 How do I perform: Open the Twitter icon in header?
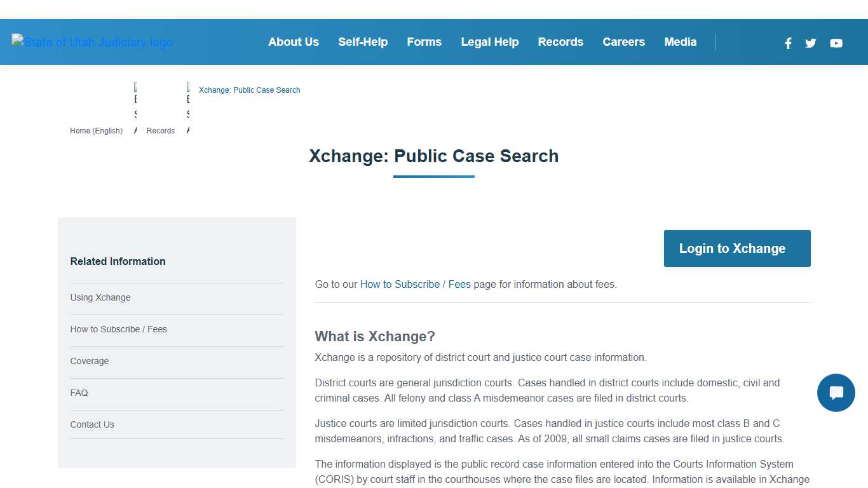click(x=810, y=43)
